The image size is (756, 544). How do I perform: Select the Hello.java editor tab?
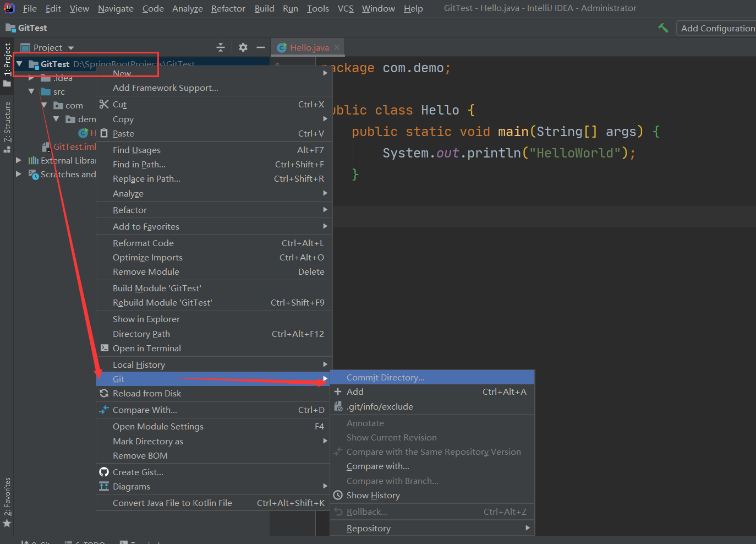(x=309, y=47)
